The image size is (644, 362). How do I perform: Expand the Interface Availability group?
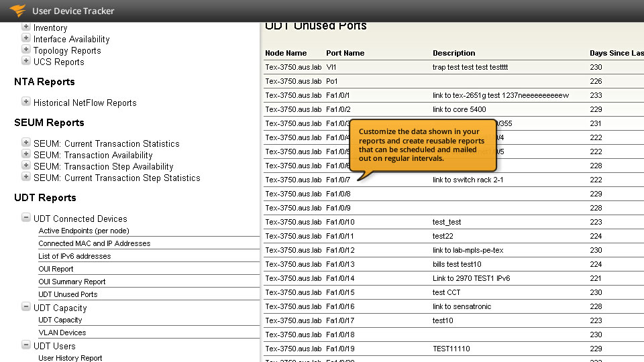tap(26, 38)
